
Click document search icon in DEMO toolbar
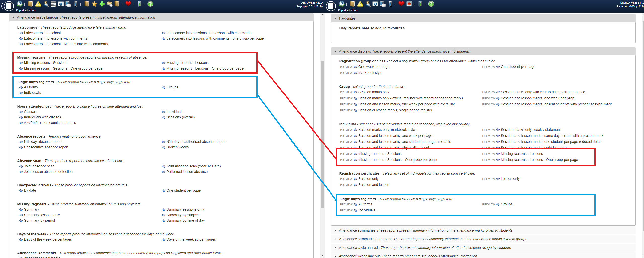tap(53, 4)
